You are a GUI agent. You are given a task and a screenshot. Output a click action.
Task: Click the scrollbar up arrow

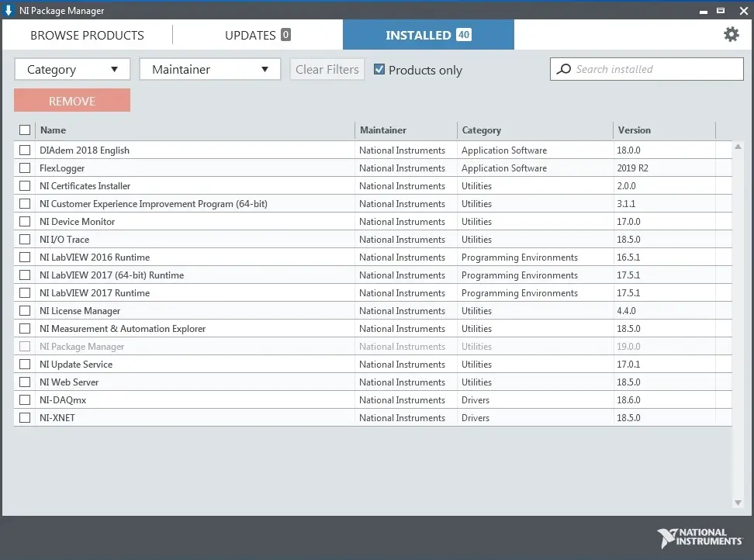[738, 147]
